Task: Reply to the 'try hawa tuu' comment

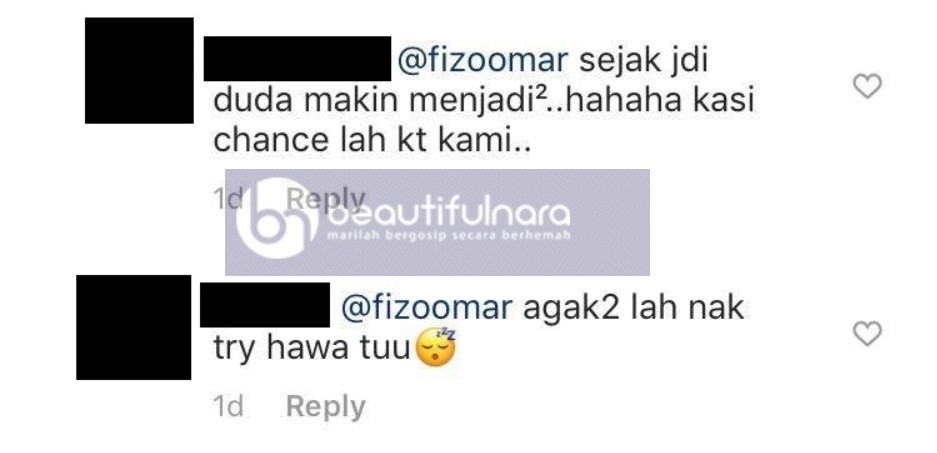Action: point(326,407)
